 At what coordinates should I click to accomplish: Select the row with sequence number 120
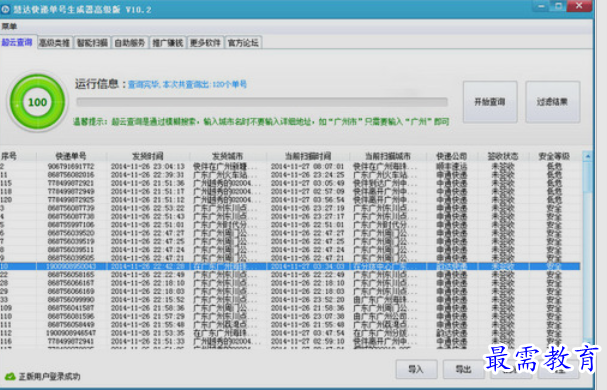pos(290,200)
